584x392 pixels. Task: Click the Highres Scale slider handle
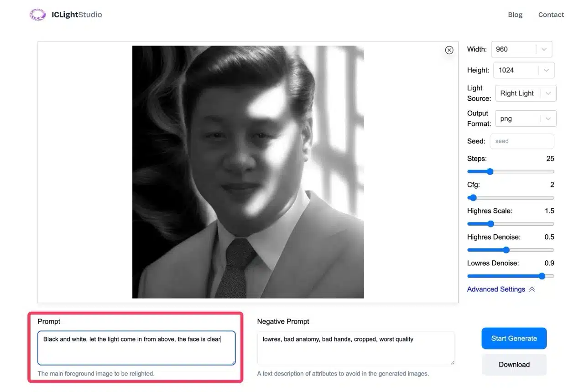click(x=491, y=224)
